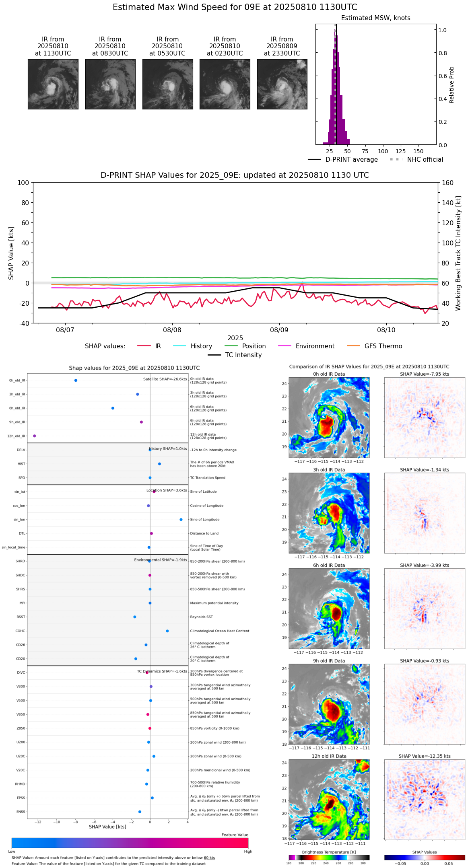This screenshot has width=470, height=868.
Task: Click the 12h_old_IR purple data point
Action: (35, 436)
